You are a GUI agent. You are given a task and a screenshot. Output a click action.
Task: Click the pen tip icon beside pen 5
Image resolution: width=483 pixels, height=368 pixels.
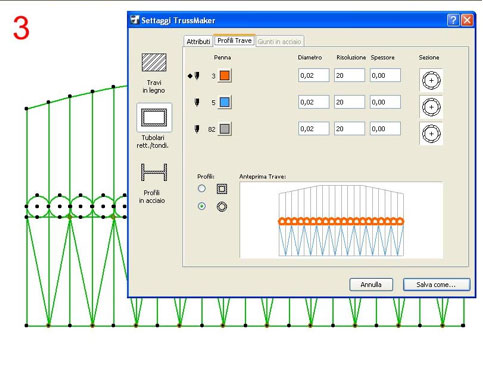tap(197, 102)
